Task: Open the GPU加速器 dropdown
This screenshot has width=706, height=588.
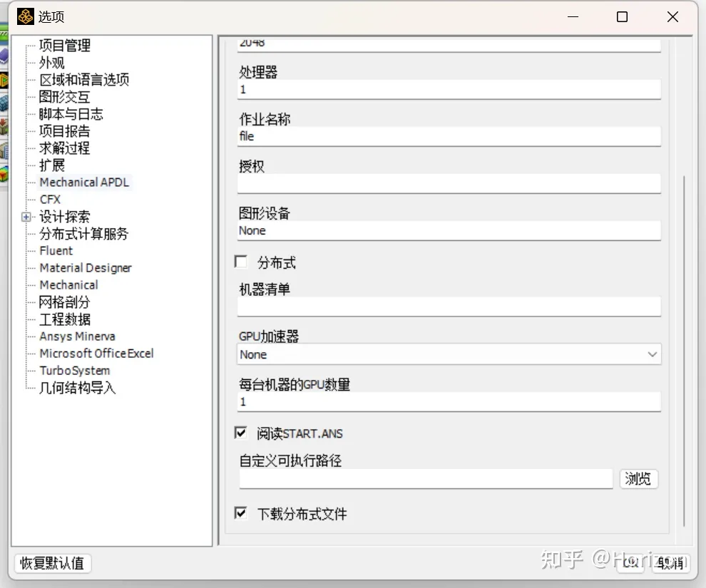Action: (449, 354)
